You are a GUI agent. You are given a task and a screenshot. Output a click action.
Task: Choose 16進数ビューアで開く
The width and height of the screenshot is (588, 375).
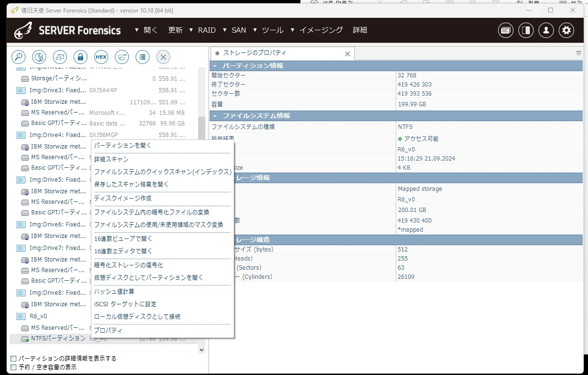tap(162, 238)
